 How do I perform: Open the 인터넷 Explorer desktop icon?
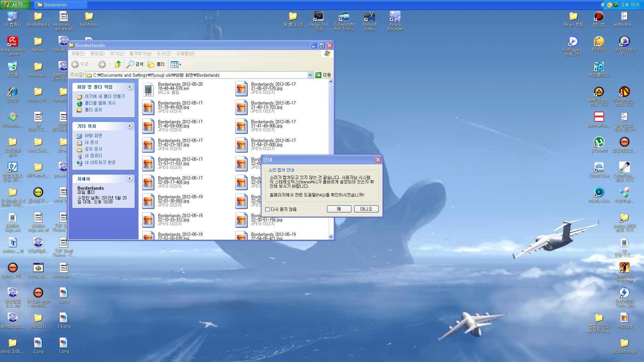tap(13, 94)
